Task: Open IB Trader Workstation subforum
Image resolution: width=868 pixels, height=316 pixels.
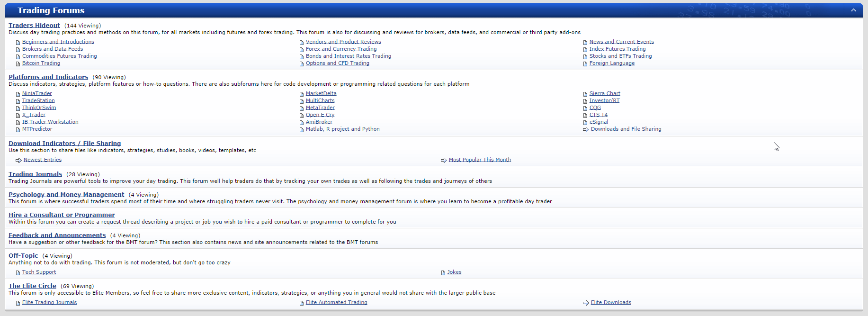Action: pyautogui.click(x=50, y=122)
